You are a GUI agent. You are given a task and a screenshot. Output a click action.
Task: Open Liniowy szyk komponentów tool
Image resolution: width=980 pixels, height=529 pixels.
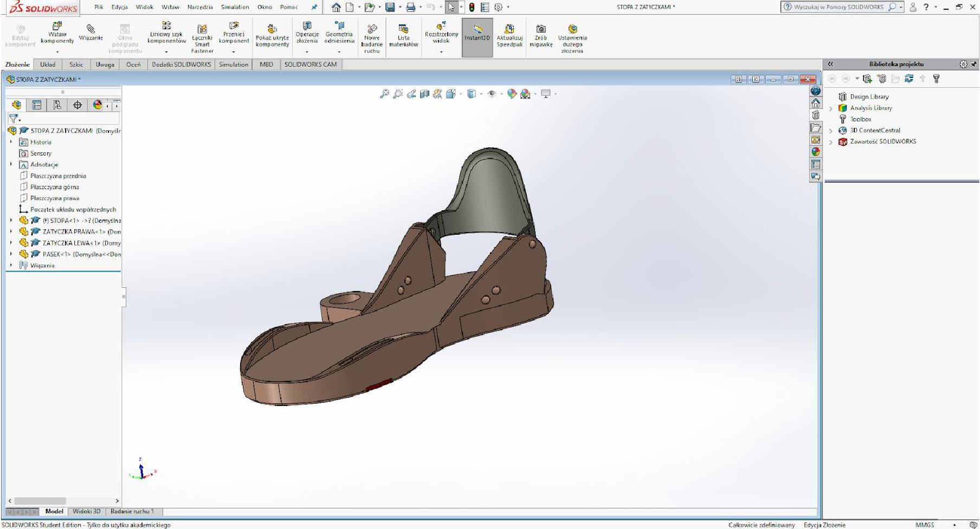pyautogui.click(x=166, y=26)
